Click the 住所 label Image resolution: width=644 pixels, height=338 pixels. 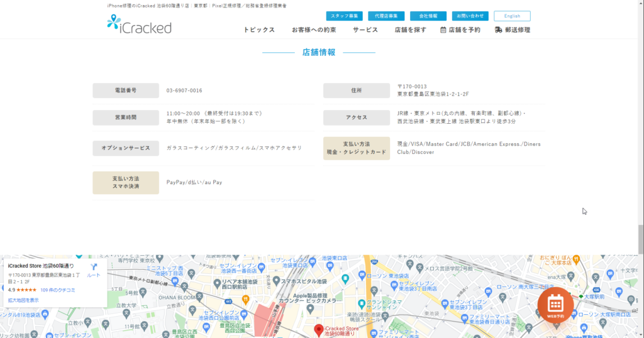[x=357, y=90]
